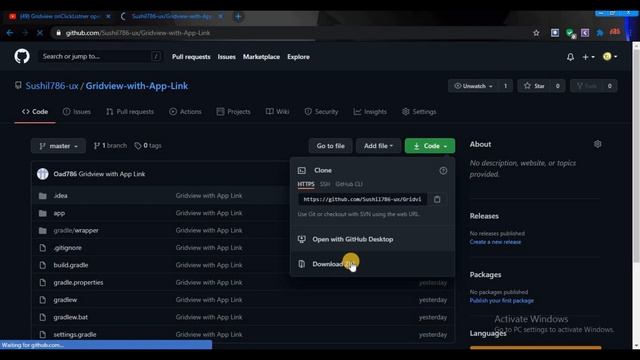The height and width of the screenshot is (360, 640).
Task: Stop page loading in browser toolbar
Action: (40, 33)
